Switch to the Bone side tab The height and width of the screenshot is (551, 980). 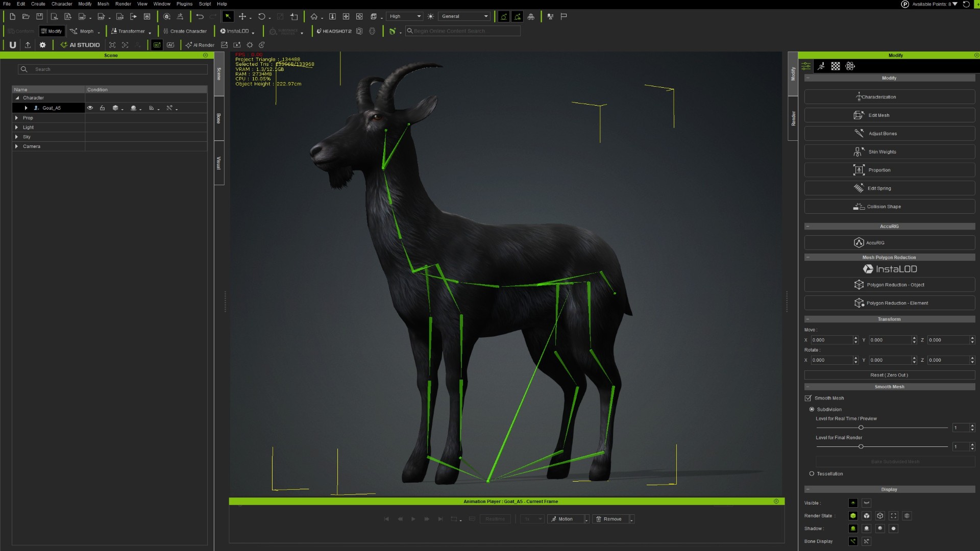point(219,118)
